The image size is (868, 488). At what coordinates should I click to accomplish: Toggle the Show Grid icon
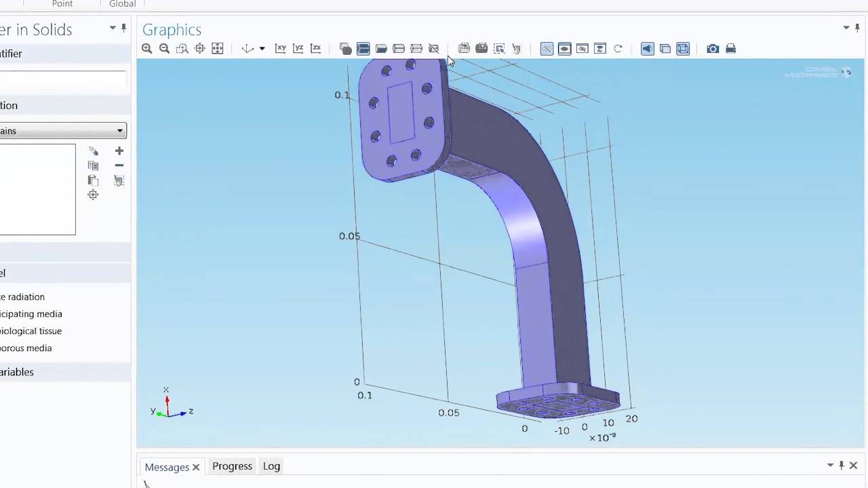(x=683, y=48)
